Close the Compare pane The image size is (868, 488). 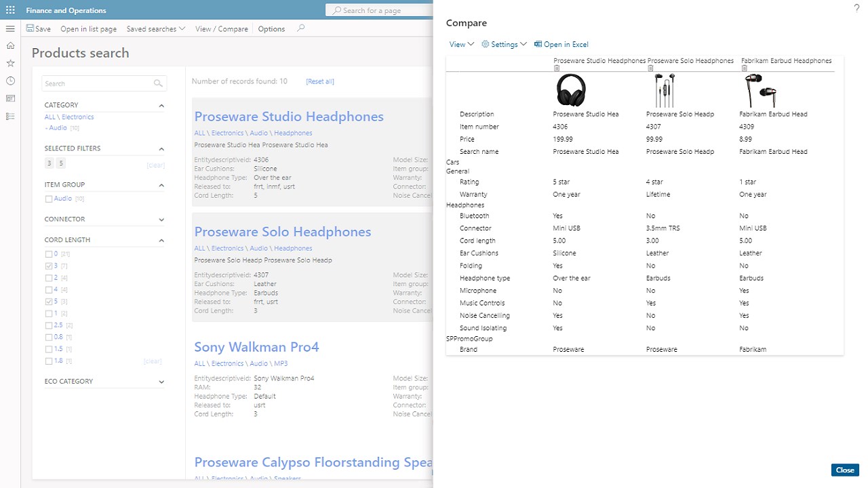click(845, 470)
